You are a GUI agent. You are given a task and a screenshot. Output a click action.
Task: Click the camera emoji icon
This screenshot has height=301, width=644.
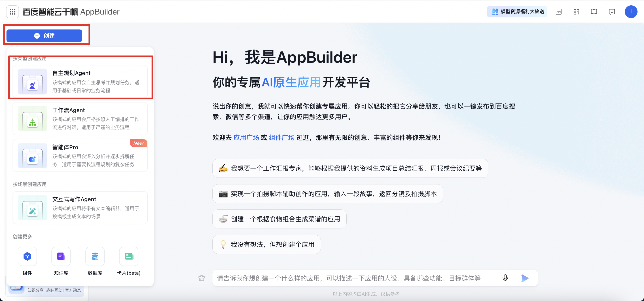click(223, 194)
